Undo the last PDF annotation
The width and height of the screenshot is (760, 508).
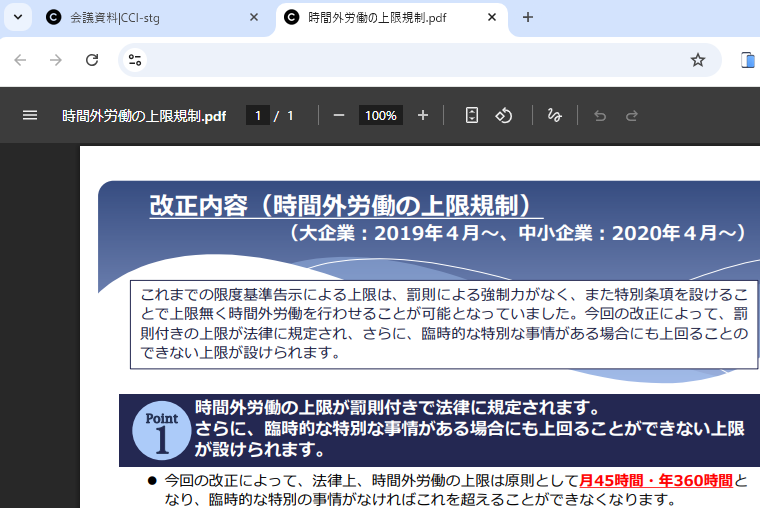click(600, 115)
